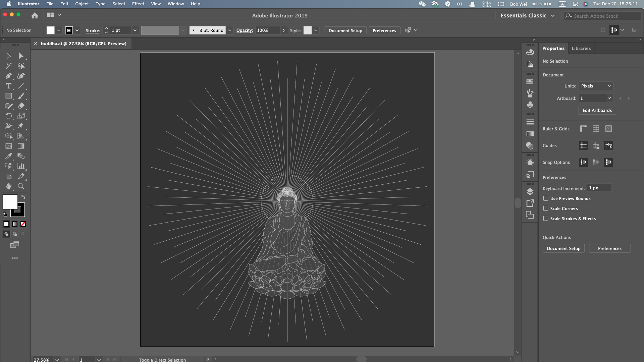Select the Magic Wand tool

point(8,66)
